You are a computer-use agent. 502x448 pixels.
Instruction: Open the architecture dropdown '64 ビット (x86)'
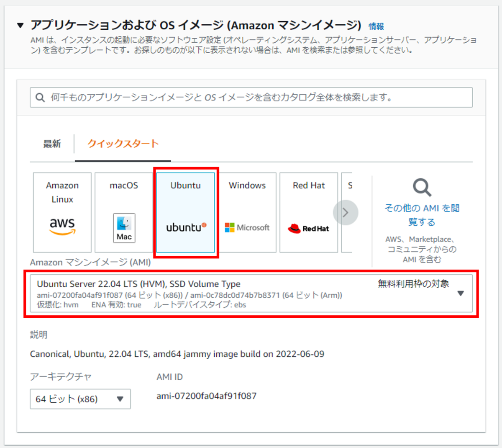80,399
